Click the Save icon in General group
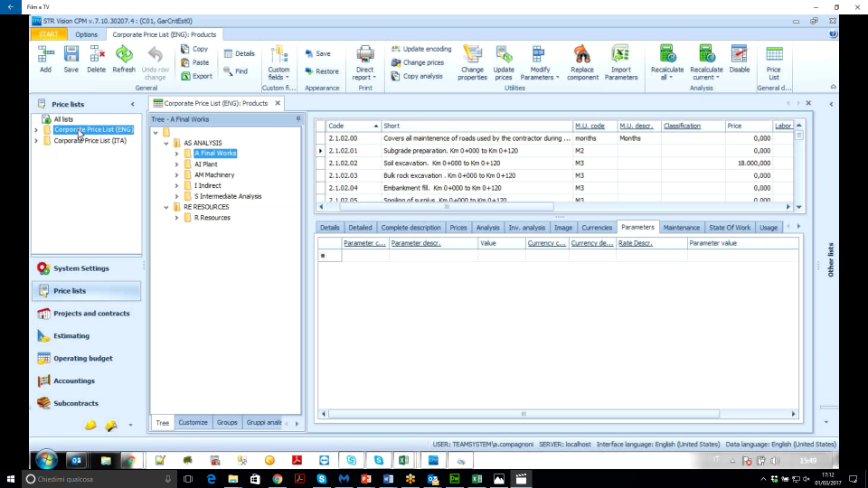868x488 pixels. (x=71, y=60)
